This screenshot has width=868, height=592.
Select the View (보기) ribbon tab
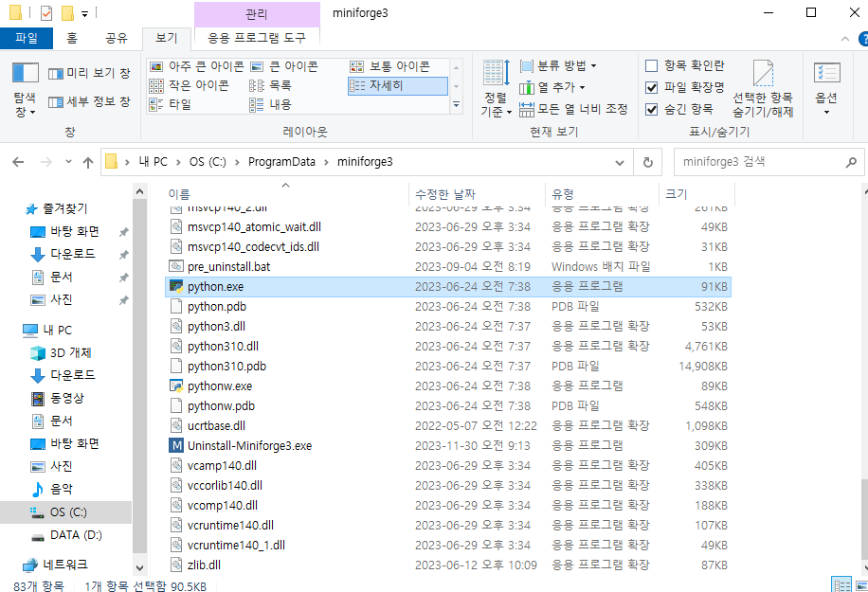tap(166, 38)
